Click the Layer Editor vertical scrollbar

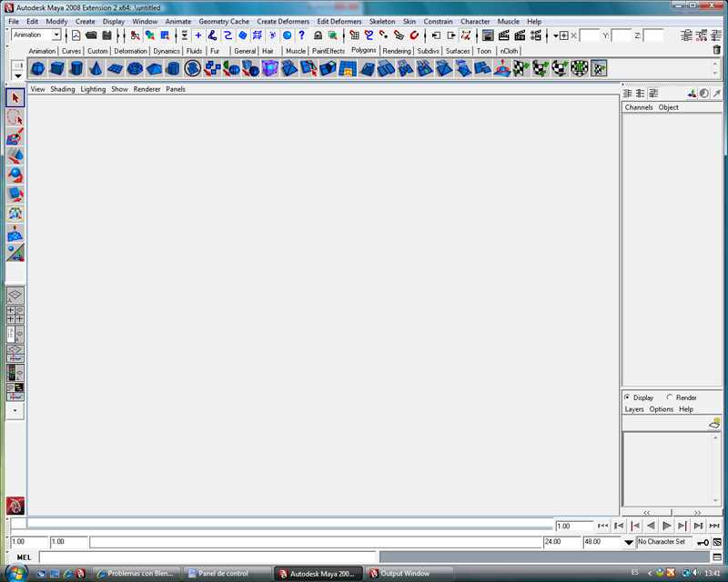(715, 469)
